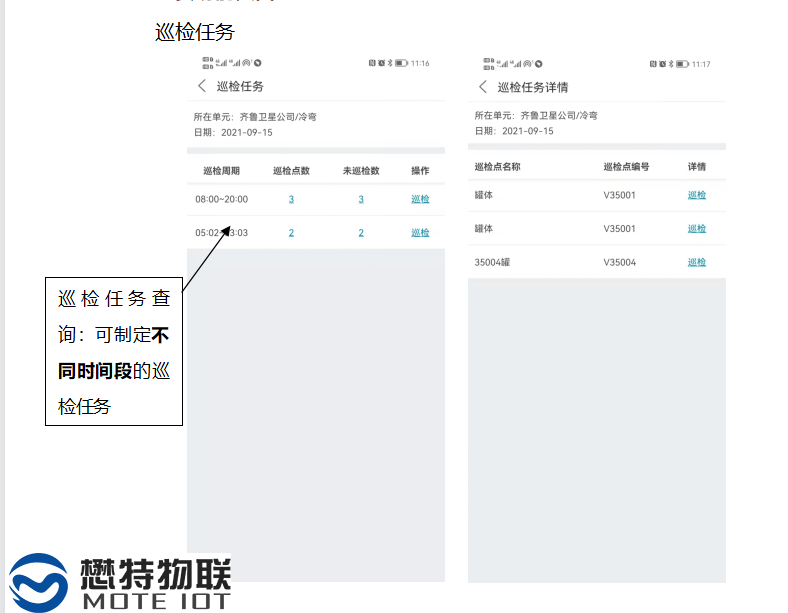Open 巡检 link for 05:02 period row
Screen dimensions: 788x613
[420, 232]
